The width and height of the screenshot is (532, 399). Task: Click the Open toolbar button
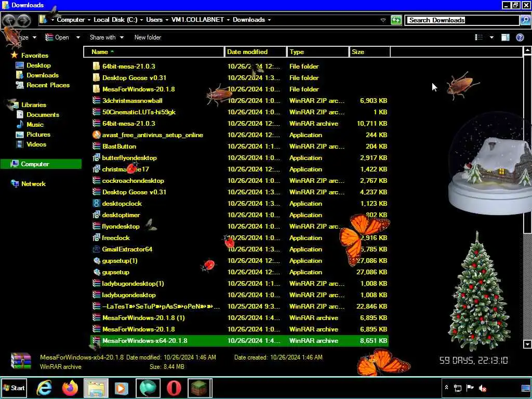point(57,37)
